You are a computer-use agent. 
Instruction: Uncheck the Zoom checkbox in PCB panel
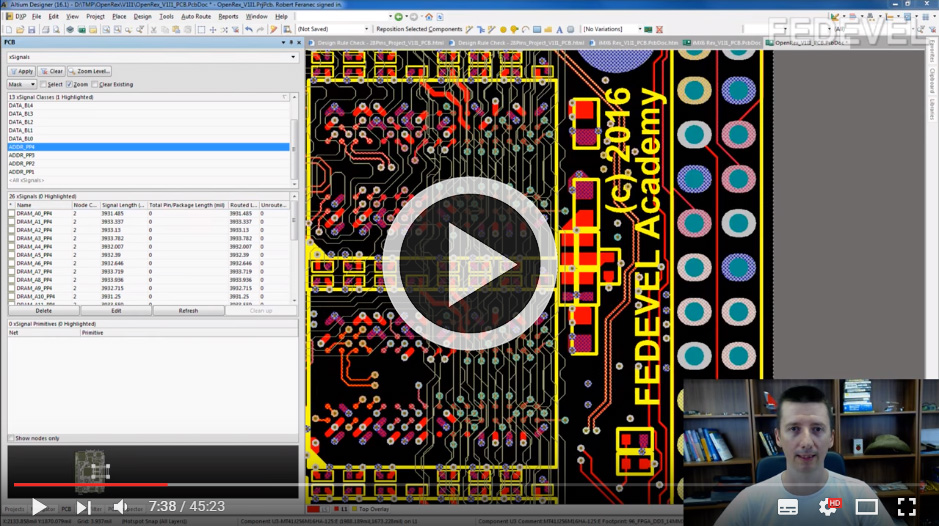(x=69, y=84)
